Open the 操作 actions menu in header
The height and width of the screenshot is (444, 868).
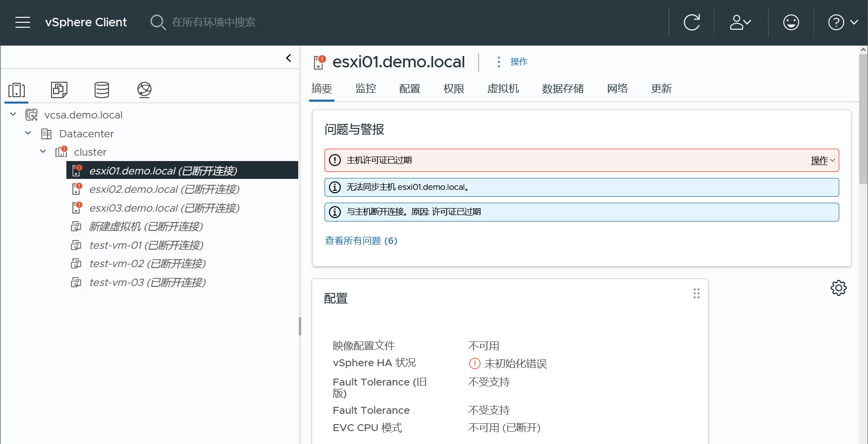(513, 61)
